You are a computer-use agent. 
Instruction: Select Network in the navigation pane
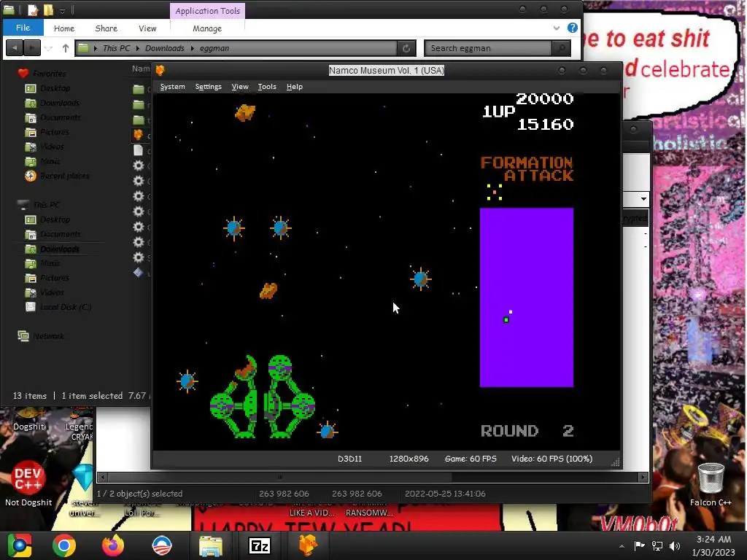[48, 336]
